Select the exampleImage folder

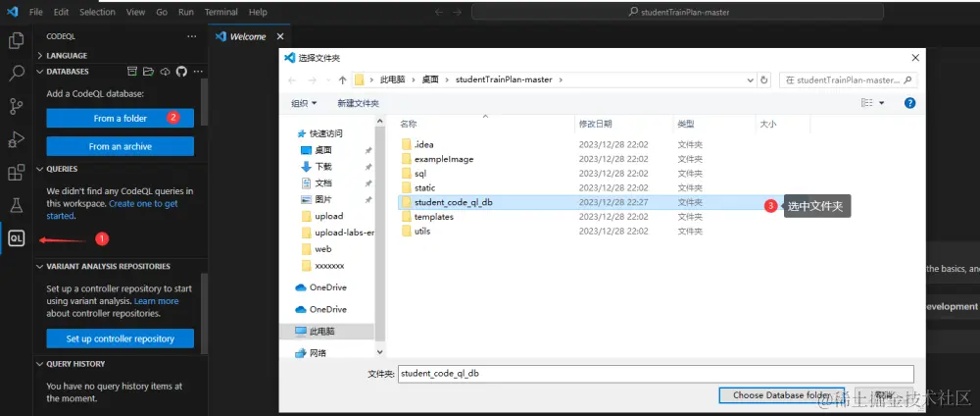point(437,159)
